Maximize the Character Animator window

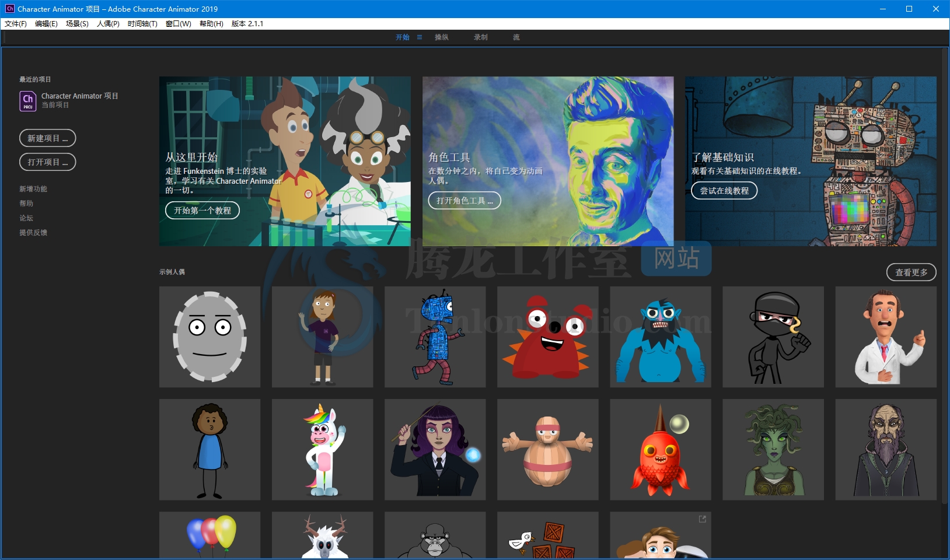pos(909,9)
